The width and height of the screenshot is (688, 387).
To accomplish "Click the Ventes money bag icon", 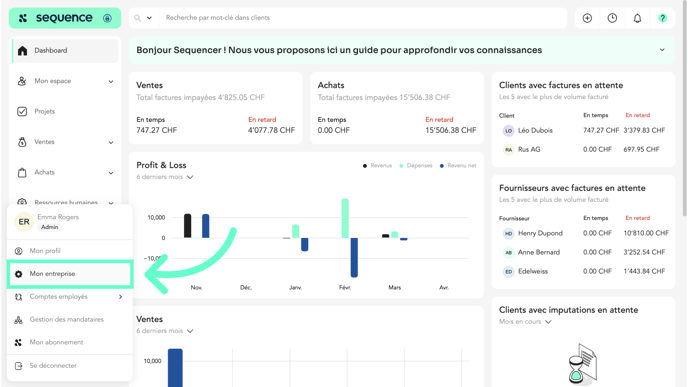I will 22,142.
